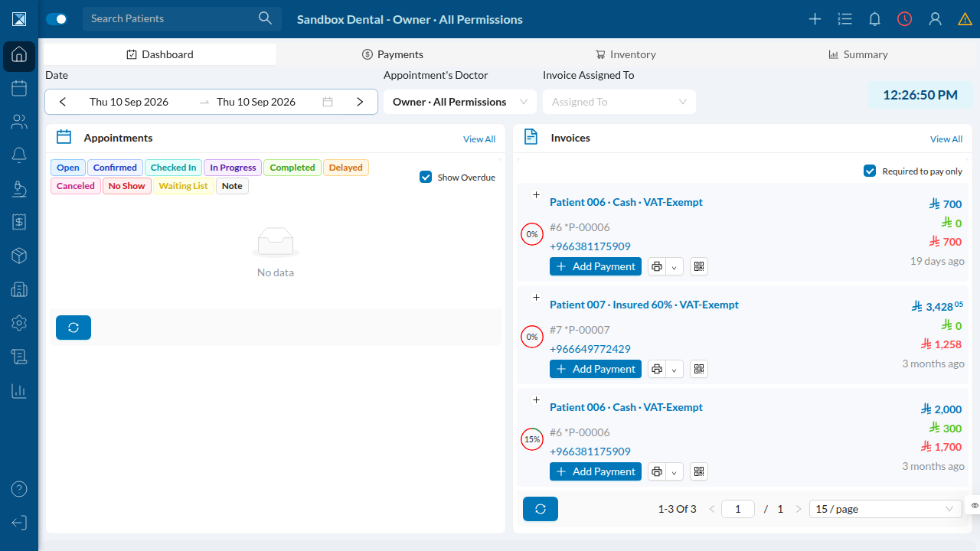Open the patients icon in the sidebar
Viewport: 980px width, 551px height.
[x=19, y=122]
